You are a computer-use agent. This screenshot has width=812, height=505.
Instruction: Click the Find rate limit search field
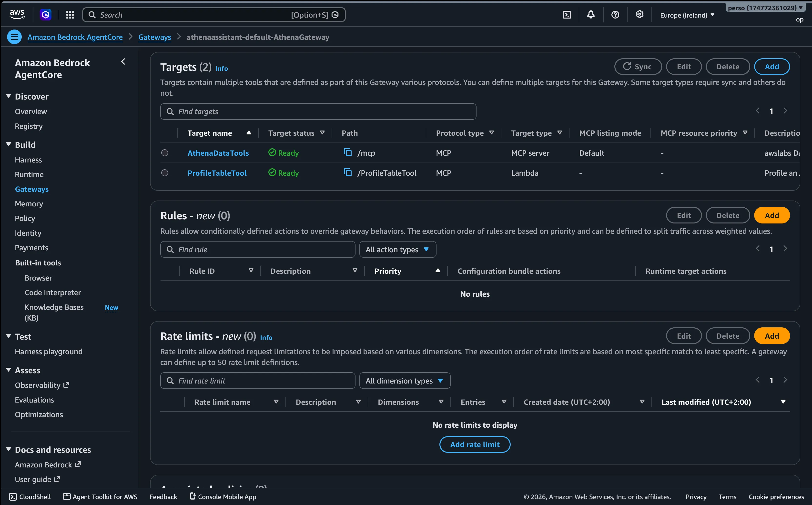coord(257,381)
